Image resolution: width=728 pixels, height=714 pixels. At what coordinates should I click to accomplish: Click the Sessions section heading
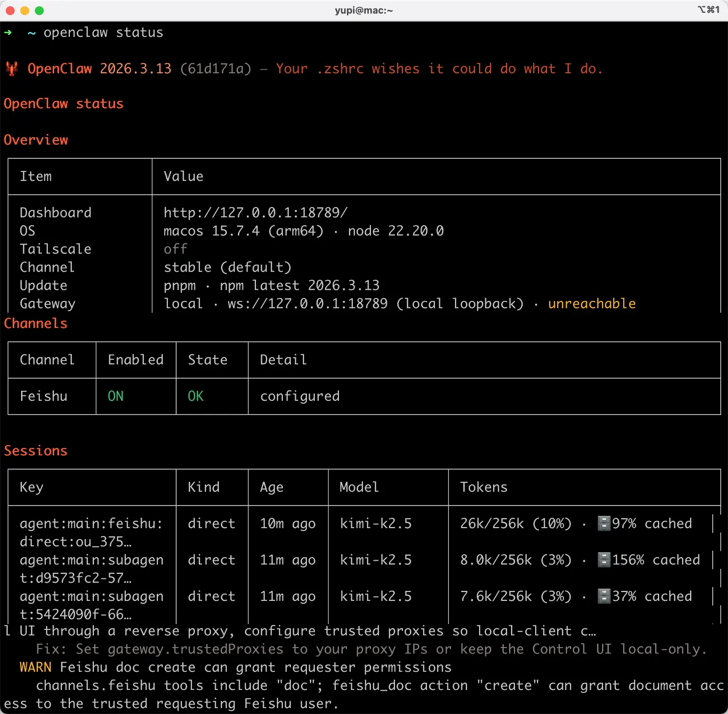35,450
